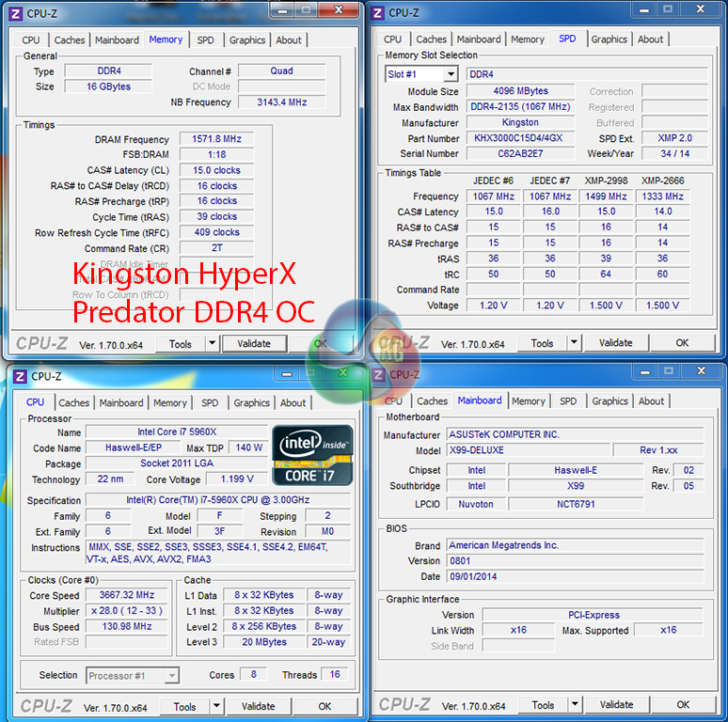The height and width of the screenshot is (722, 728).
Task: Expand Tools dropdown arrow in Memory window
Action: coord(213,343)
